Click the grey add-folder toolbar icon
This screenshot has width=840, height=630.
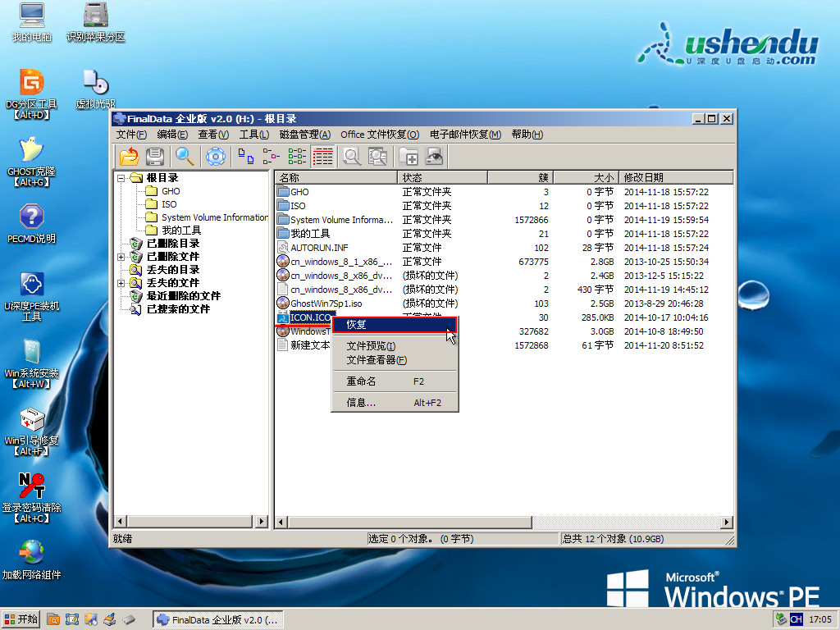coord(409,157)
